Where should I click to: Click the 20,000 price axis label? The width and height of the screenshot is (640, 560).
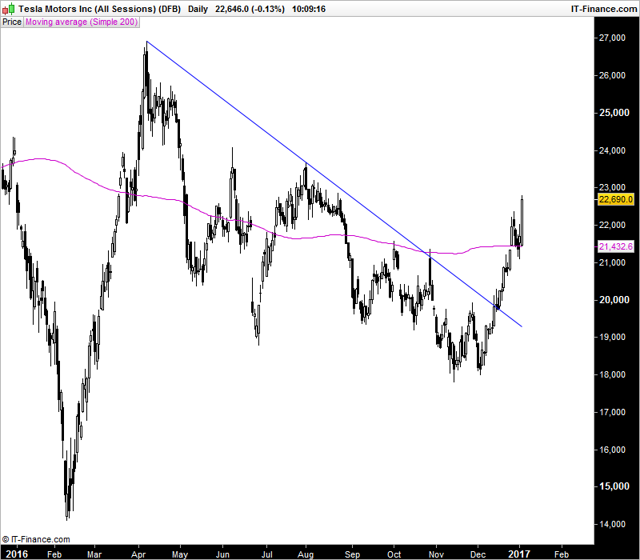point(614,300)
